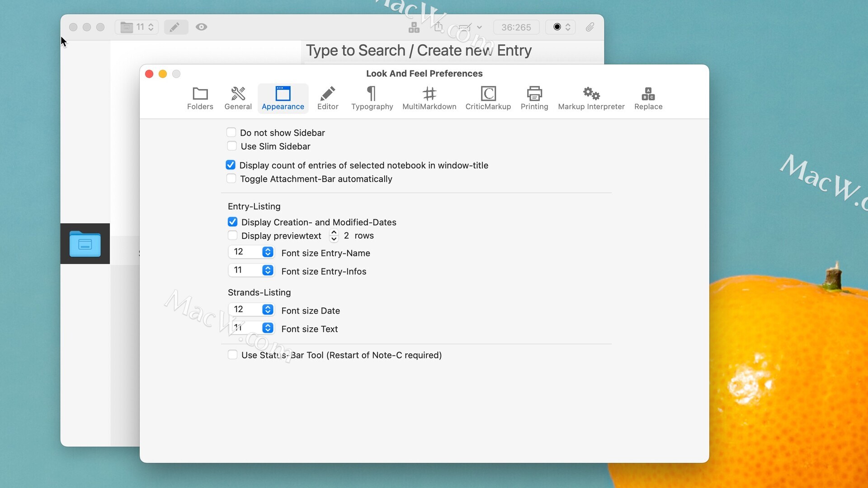Close the Look And Feel Preferences window

[x=149, y=74]
